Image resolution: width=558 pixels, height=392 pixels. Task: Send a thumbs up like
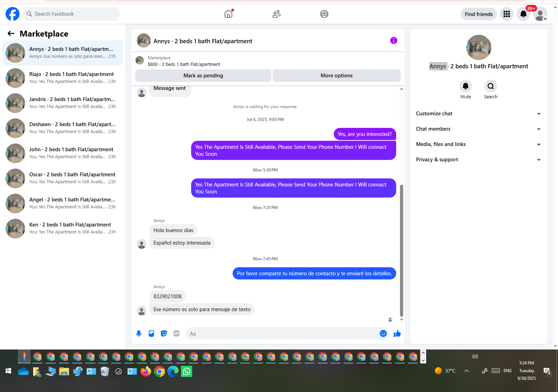(397, 333)
